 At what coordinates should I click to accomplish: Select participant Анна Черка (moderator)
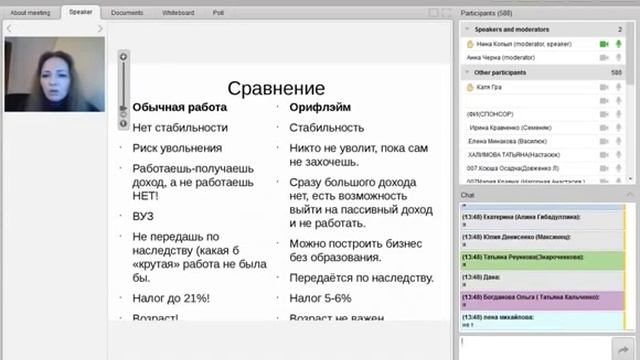point(501,58)
